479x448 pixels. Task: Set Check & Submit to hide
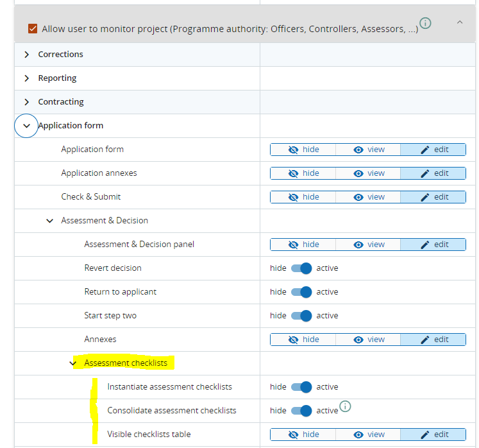(x=303, y=197)
